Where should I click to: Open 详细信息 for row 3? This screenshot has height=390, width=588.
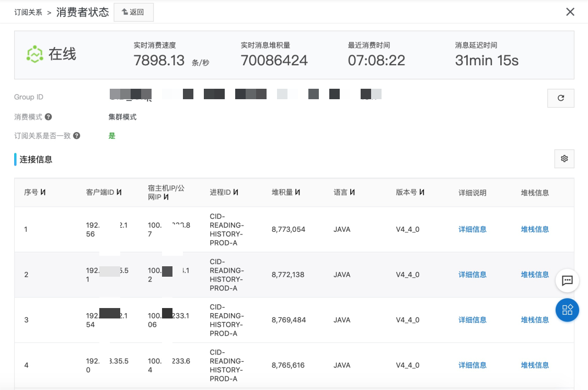472,320
